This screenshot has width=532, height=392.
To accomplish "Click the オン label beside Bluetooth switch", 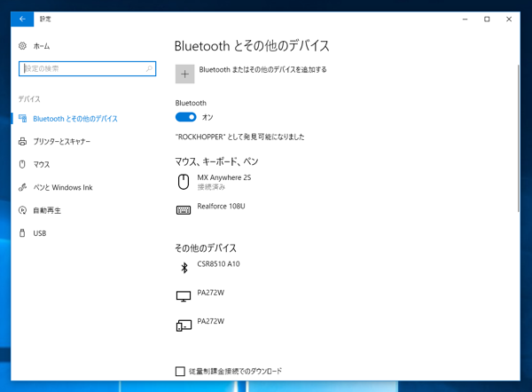I will point(207,117).
